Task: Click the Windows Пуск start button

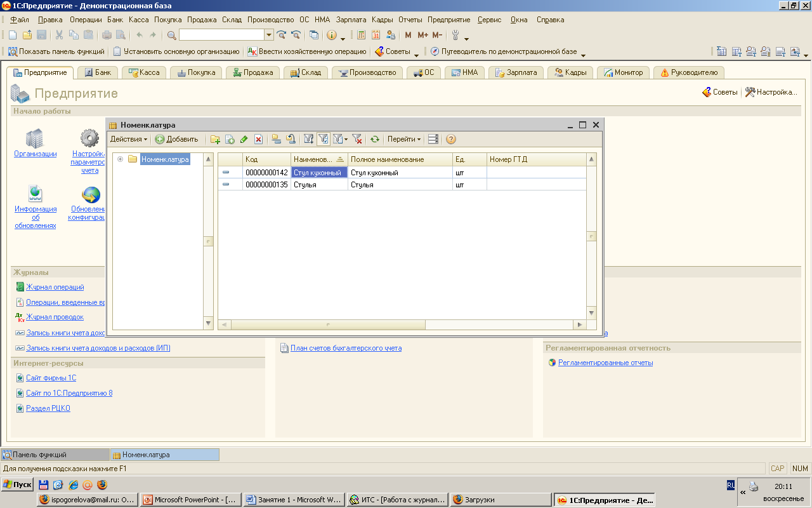Action: [17, 485]
